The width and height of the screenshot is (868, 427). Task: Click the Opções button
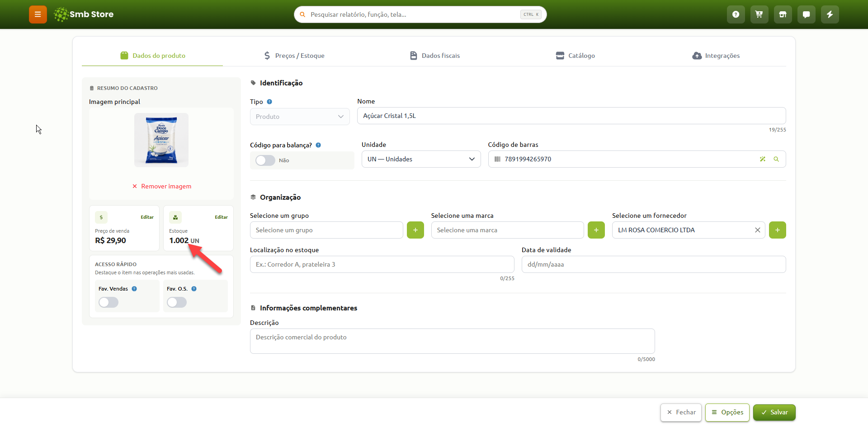(x=727, y=413)
